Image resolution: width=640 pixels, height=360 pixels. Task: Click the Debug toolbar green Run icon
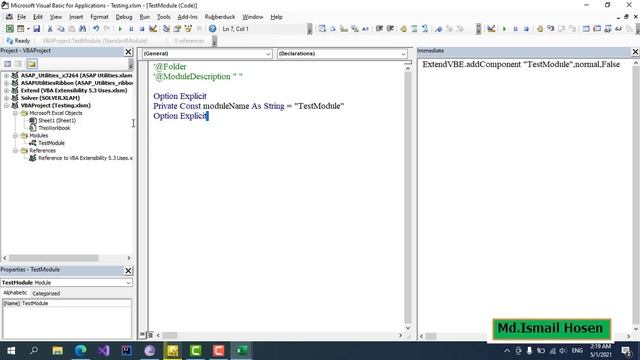(x=504, y=29)
